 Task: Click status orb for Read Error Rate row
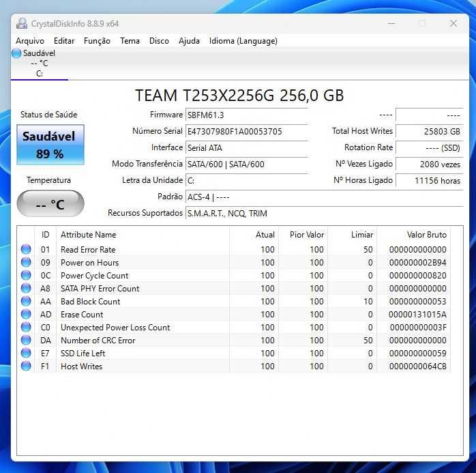click(x=26, y=249)
